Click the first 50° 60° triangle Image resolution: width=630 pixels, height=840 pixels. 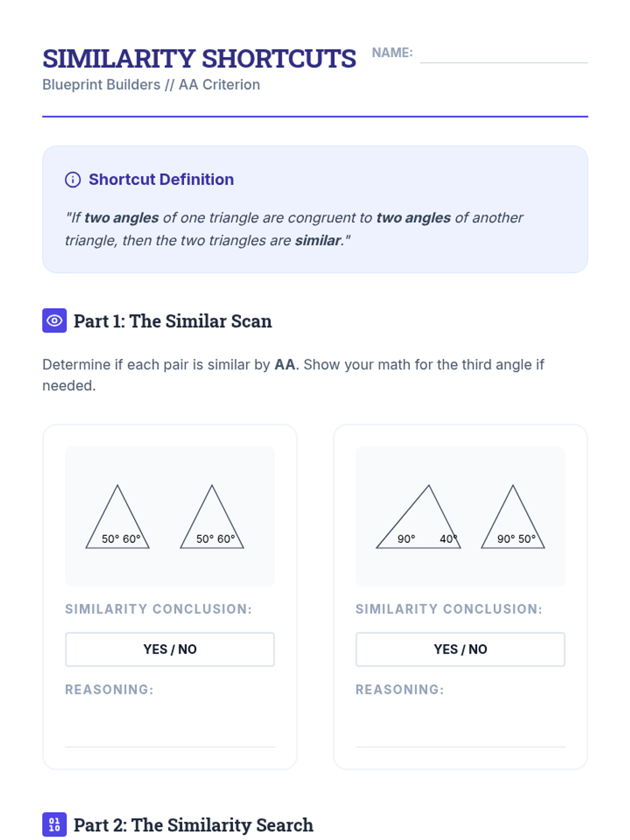118,517
